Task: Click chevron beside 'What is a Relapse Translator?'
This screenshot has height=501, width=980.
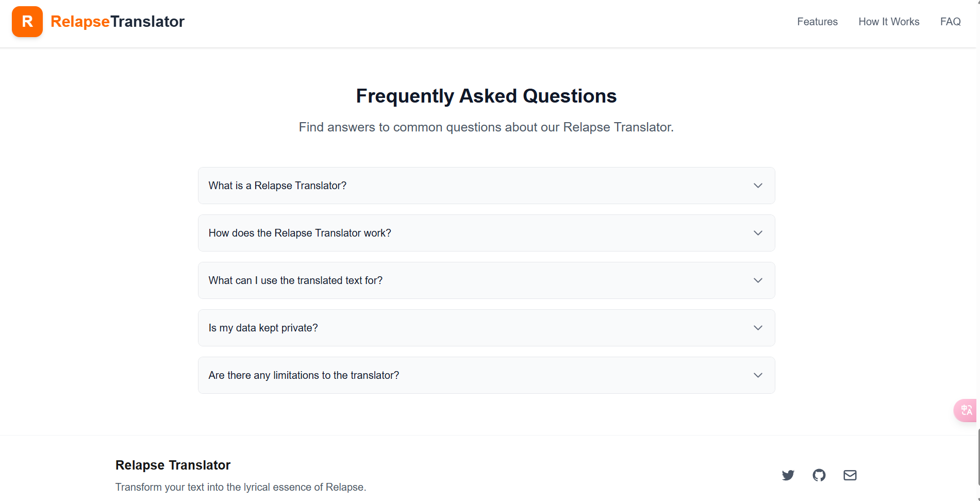Action: (757, 186)
